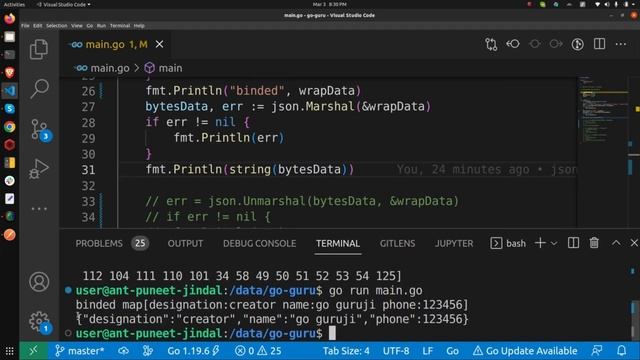Image resolution: width=640 pixels, height=360 pixels.
Task: Select the Go language mode
Action: point(452,351)
